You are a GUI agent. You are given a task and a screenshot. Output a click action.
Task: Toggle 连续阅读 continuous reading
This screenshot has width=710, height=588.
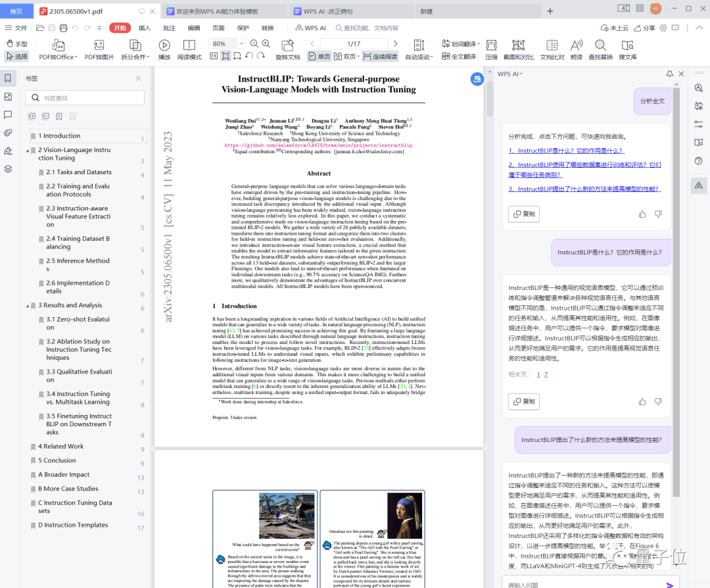(381, 57)
